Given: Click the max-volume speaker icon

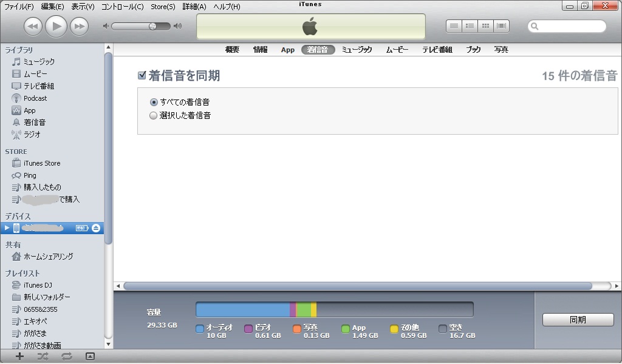Looking at the screenshot, I should tap(178, 26).
